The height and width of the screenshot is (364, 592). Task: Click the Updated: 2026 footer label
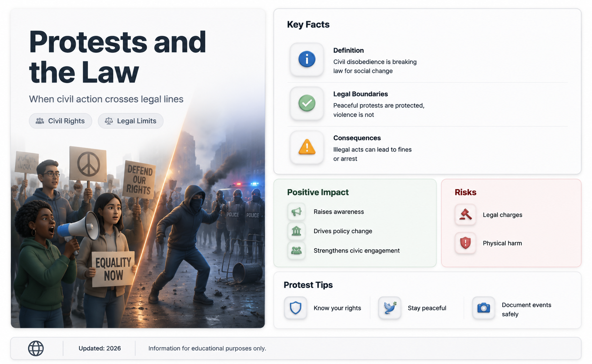100,348
